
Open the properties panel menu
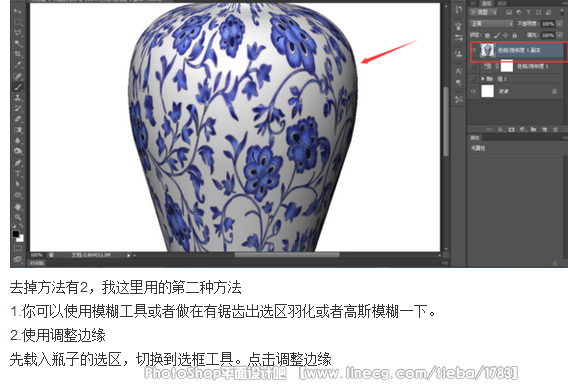click(x=564, y=138)
